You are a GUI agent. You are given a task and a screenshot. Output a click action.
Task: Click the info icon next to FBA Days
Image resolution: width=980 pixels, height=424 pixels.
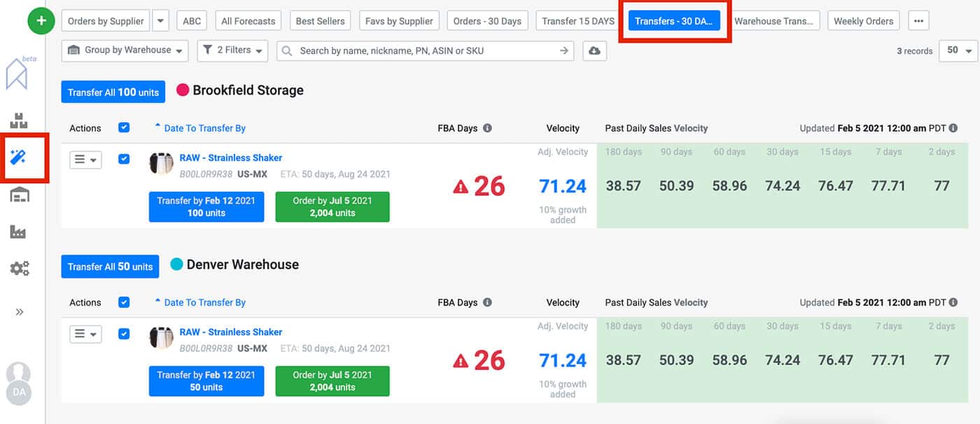pos(486,128)
